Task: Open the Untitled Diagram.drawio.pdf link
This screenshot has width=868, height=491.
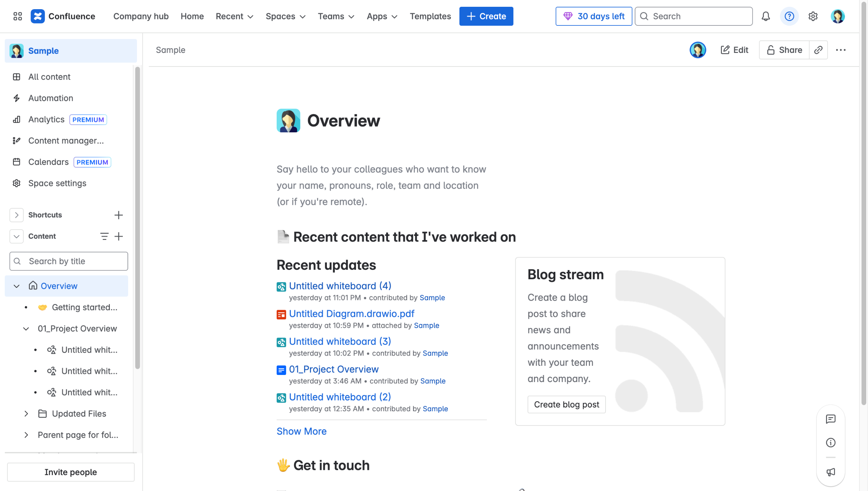Action: [x=352, y=314]
